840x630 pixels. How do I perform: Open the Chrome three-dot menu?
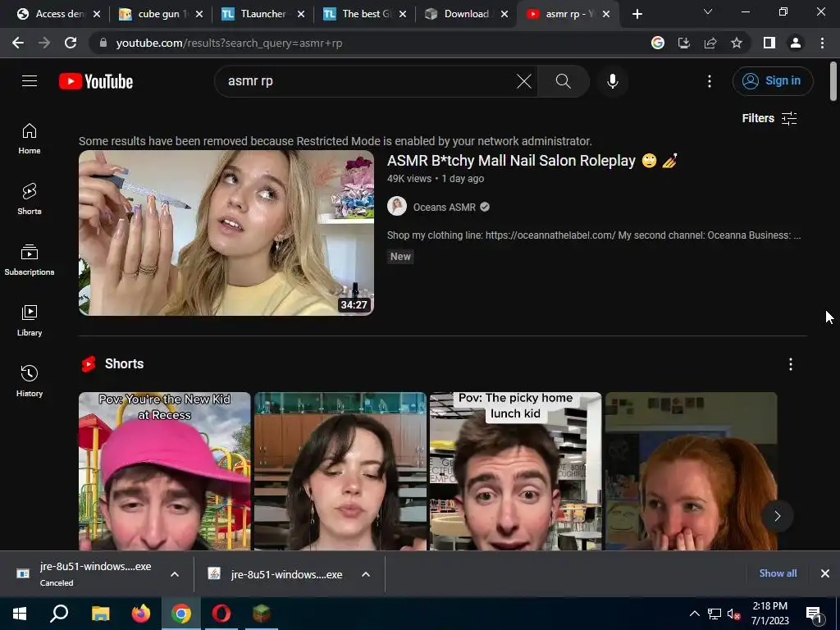coord(822,43)
